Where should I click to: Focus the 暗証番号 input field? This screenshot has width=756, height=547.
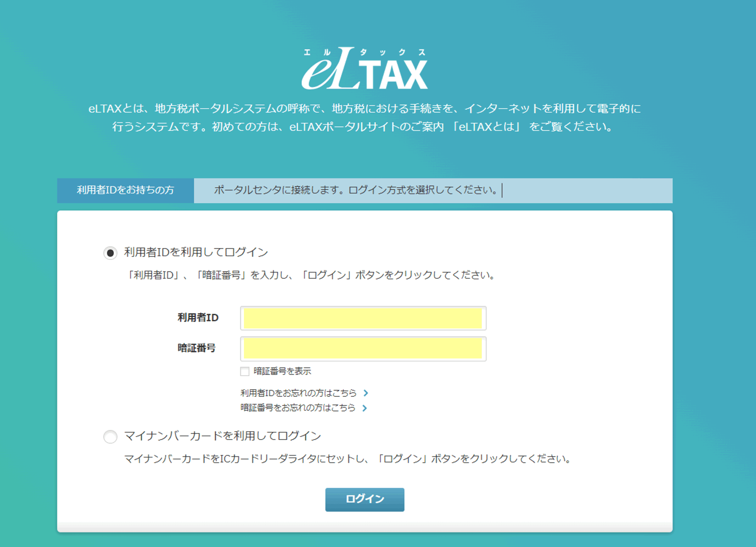(363, 349)
